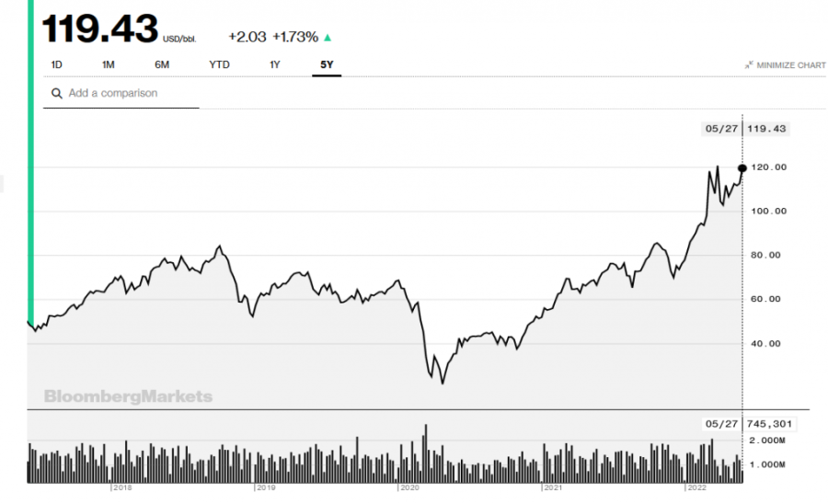Click the minimize chart arrows icon

pyautogui.click(x=749, y=65)
